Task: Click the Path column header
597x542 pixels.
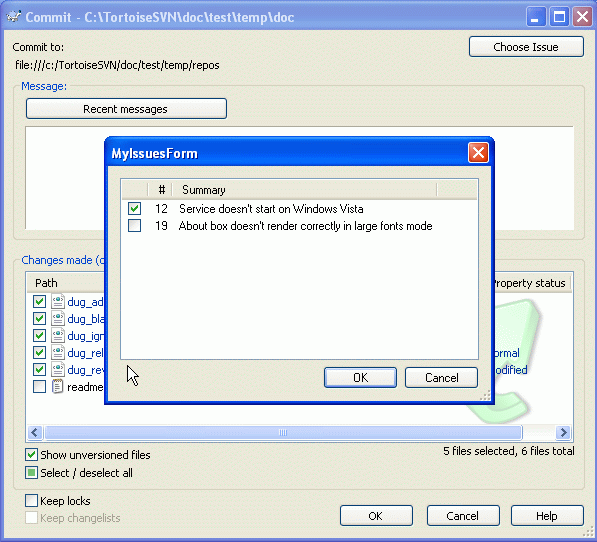Action: click(65, 283)
